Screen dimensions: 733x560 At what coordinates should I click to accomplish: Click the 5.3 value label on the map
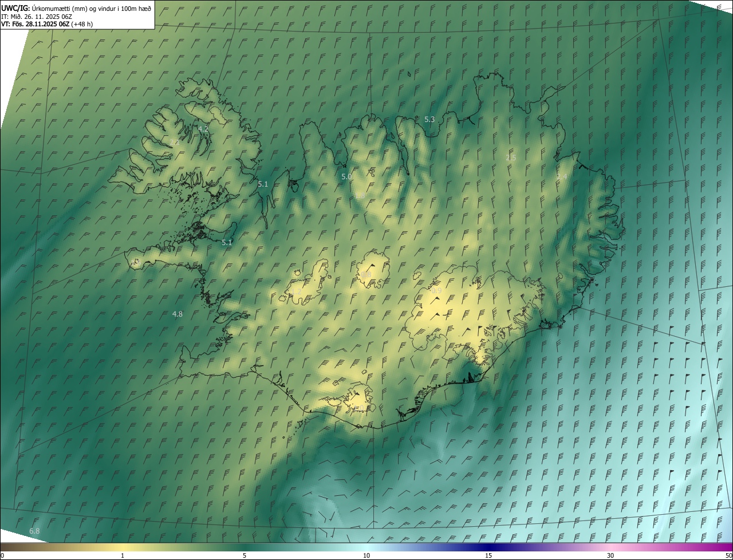429,120
